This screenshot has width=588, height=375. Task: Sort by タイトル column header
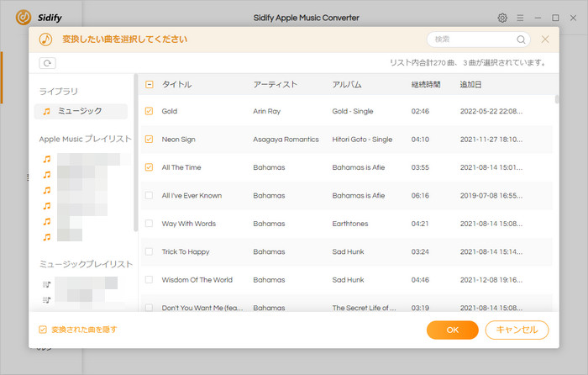click(x=176, y=84)
